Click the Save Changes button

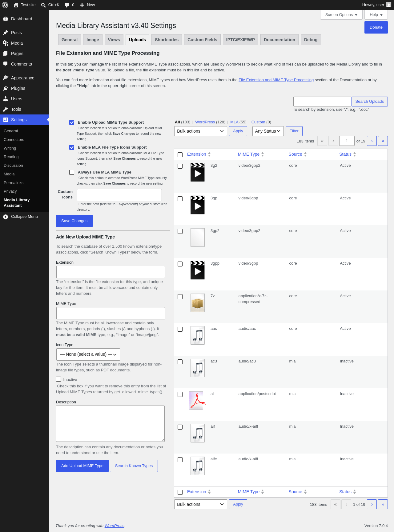pyautogui.click(x=74, y=221)
